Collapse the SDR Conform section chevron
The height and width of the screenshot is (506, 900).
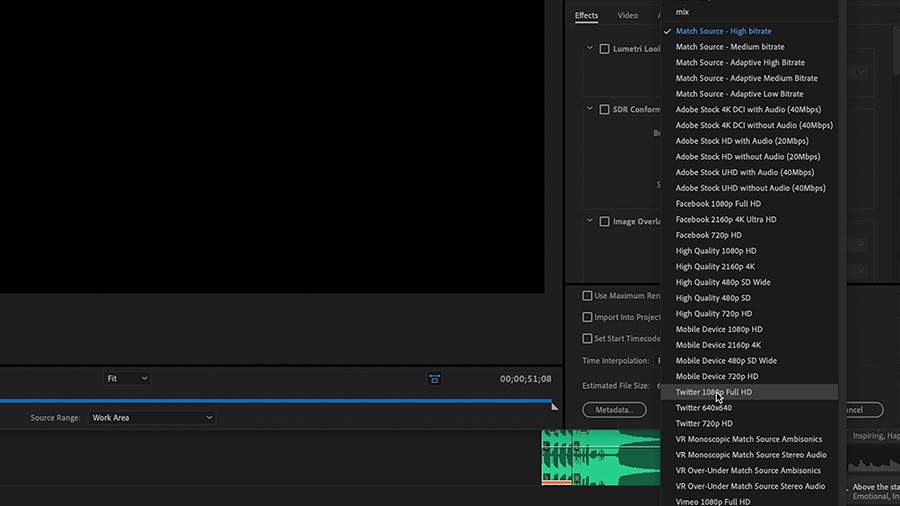[589, 108]
